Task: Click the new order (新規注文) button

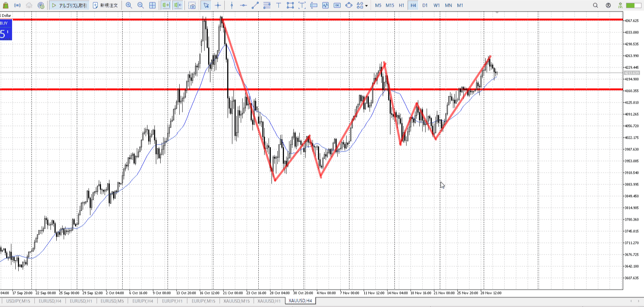Action: point(105,5)
